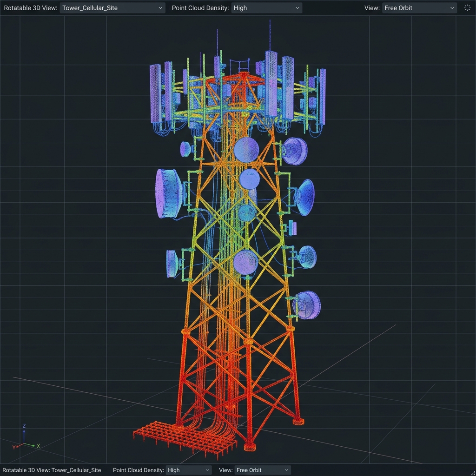The image size is (476, 476).
Task: Open the bottom bar Point Cloud Density dropdown
Action: (x=189, y=470)
